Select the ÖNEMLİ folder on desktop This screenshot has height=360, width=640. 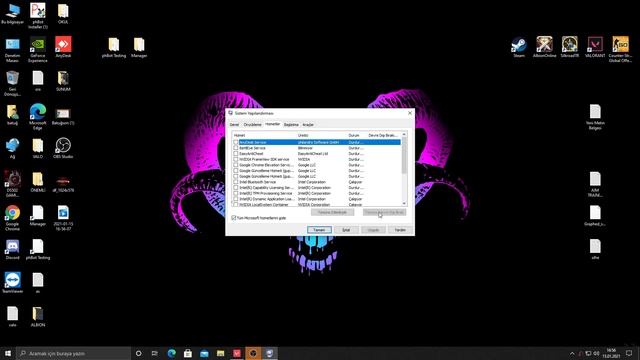[x=38, y=182]
